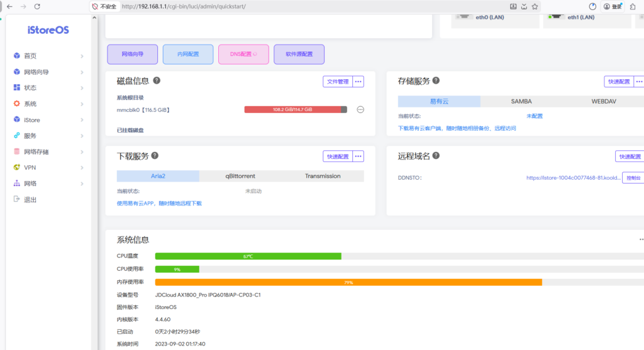The height and width of the screenshot is (350, 644).
Task: Expand the 服务 menu chevron
Action: tap(82, 136)
